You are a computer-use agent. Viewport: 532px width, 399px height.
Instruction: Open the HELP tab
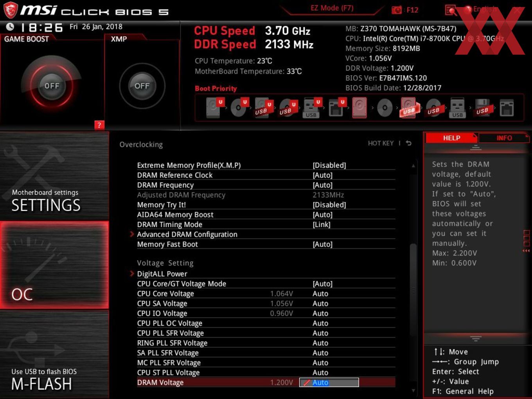click(451, 138)
